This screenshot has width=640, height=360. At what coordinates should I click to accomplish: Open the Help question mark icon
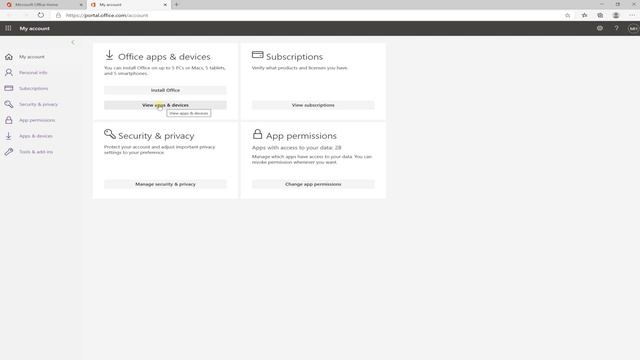[616, 28]
